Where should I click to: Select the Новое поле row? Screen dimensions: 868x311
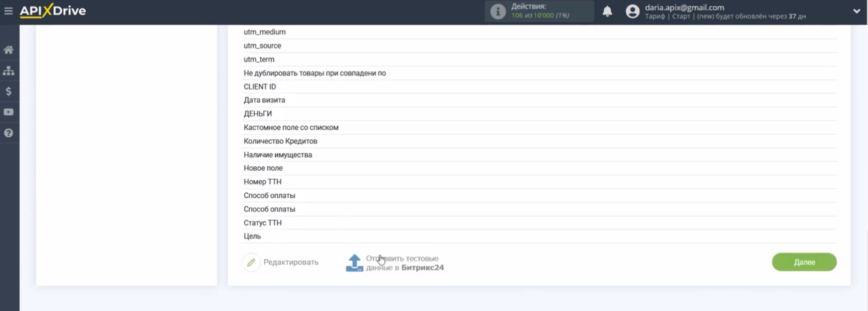(x=540, y=168)
